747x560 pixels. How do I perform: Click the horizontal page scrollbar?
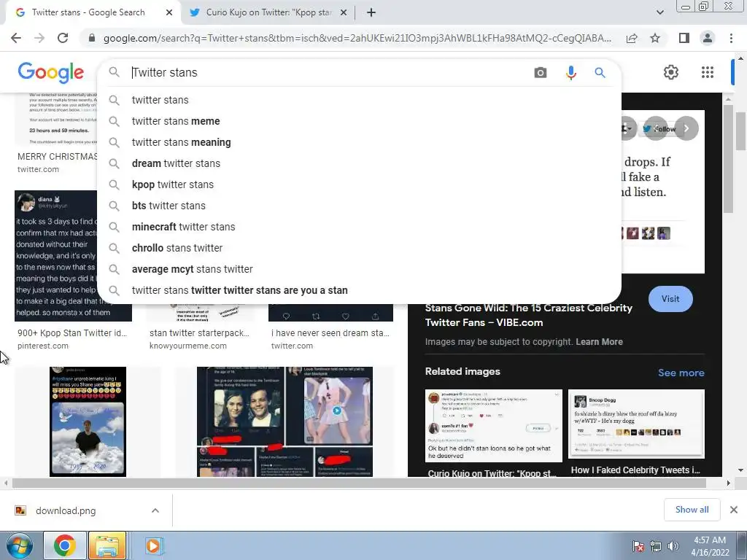click(359, 483)
